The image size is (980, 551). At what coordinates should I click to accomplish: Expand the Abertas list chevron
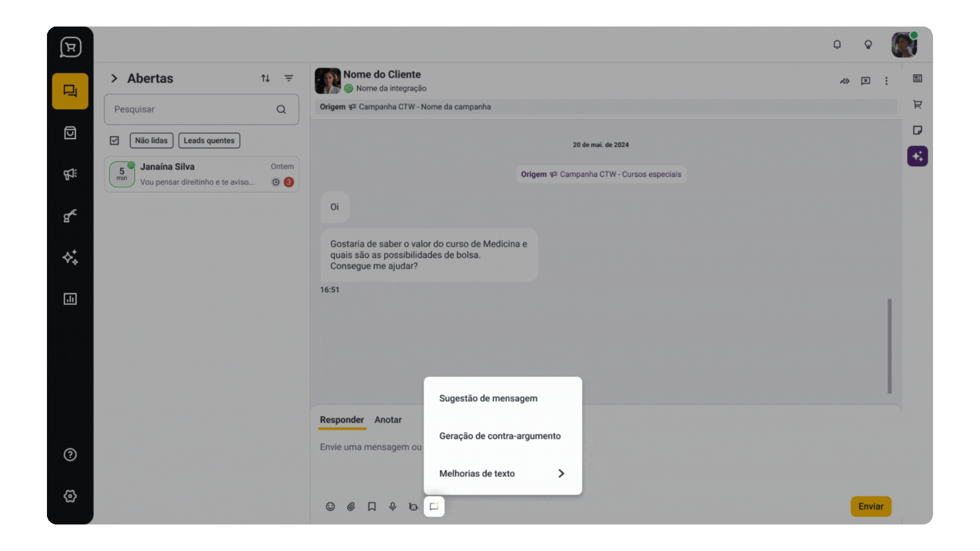coord(114,78)
